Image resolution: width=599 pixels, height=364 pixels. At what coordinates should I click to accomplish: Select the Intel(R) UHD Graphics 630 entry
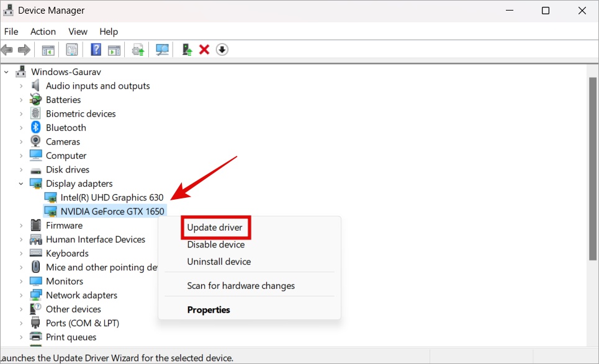point(112,197)
